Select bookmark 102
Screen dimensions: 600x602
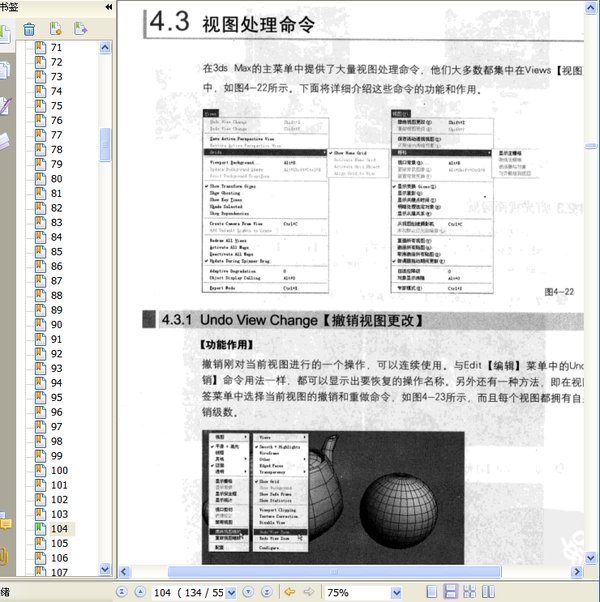click(60, 499)
